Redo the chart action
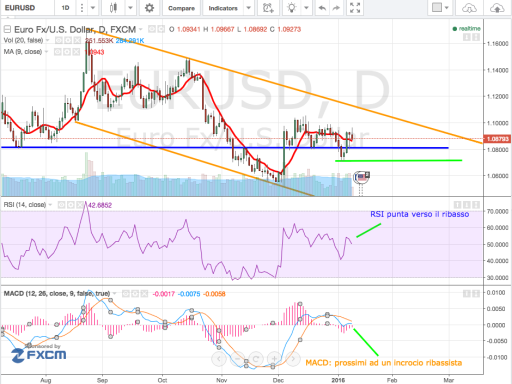 [336, 8]
